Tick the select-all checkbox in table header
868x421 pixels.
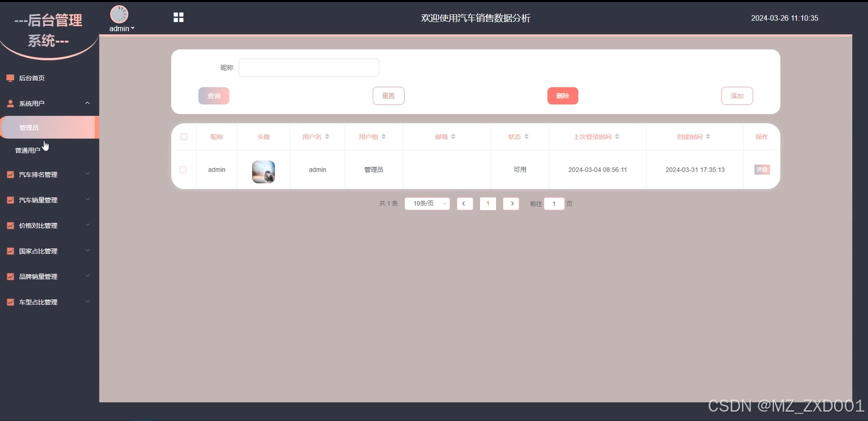(183, 137)
